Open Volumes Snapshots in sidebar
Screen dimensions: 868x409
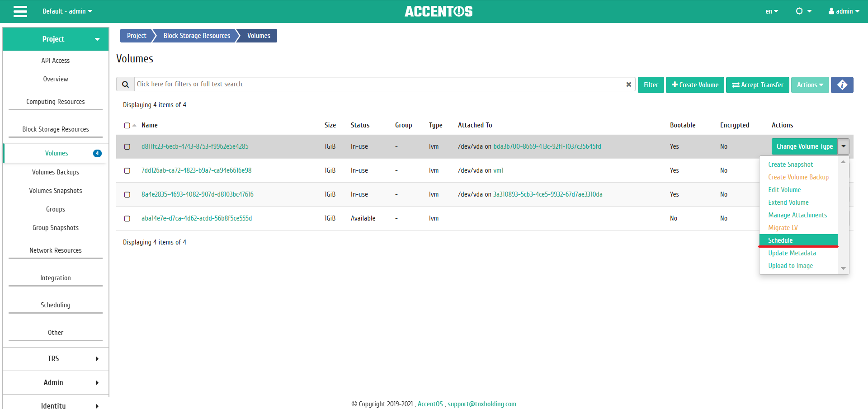click(56, 191)
